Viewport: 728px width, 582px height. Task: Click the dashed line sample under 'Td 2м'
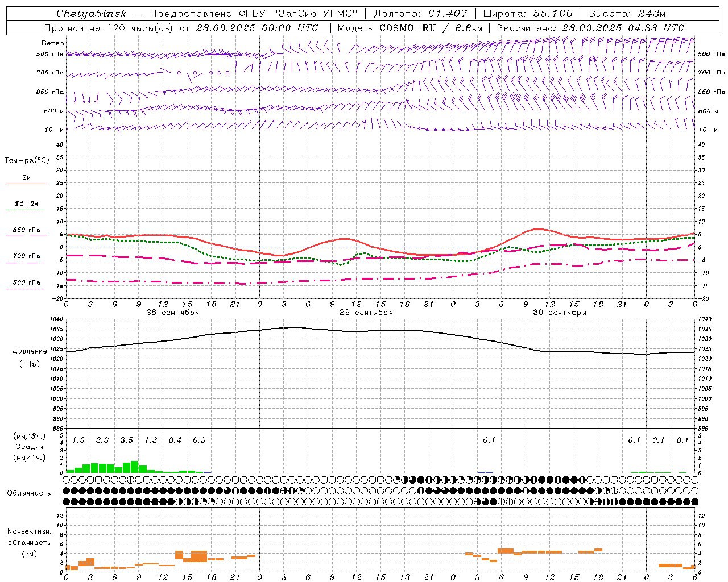(25, 210)
